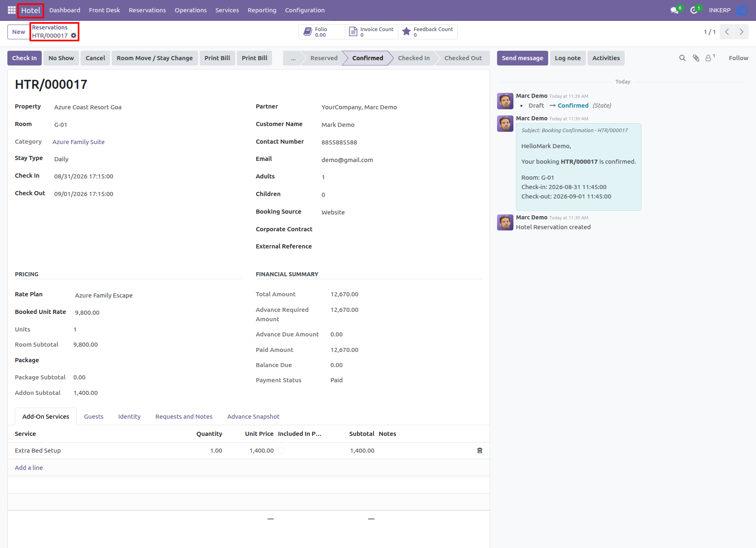Open the apps grid menu icon
Viewport: 756px width, 548px height.
[11, 10]
